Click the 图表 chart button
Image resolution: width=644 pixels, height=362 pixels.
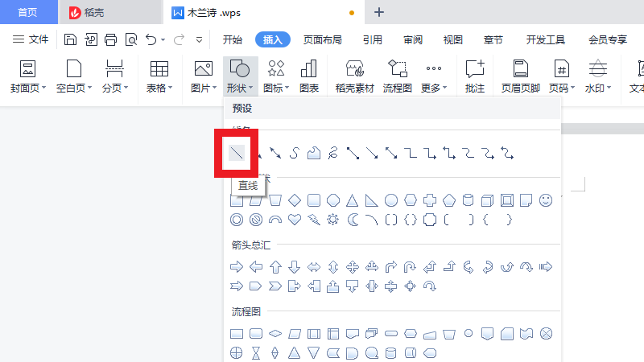click(x=309, y=76)
